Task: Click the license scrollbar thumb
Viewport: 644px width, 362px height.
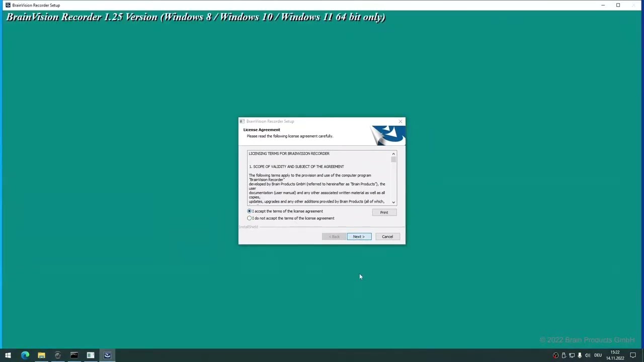Action: (x=393, y=159)
